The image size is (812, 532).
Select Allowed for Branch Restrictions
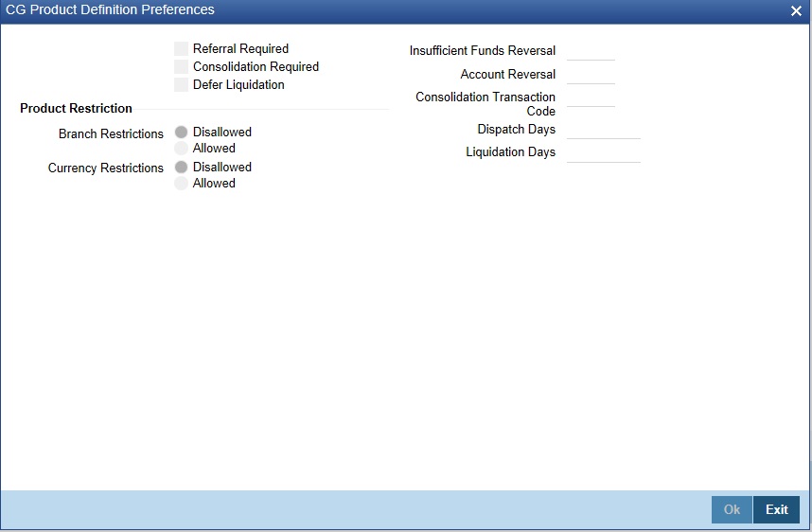[182, 149]
